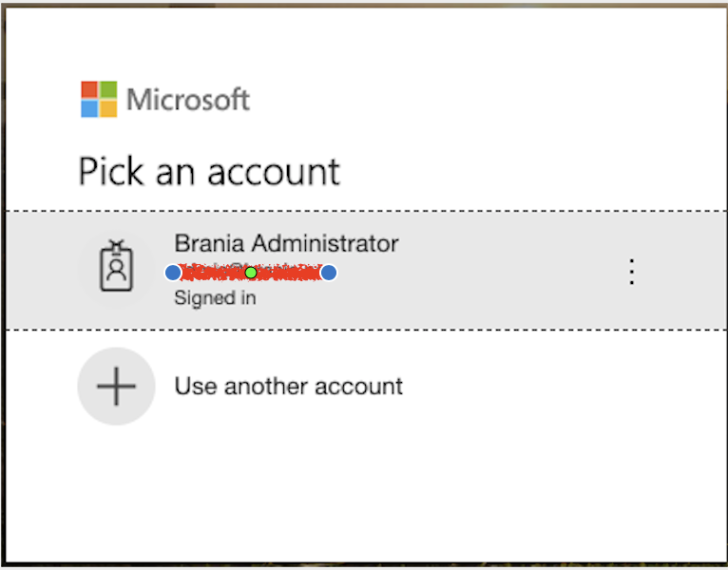
Task: Click empty space right of 'Use another account'
Action: click(551, 387)
